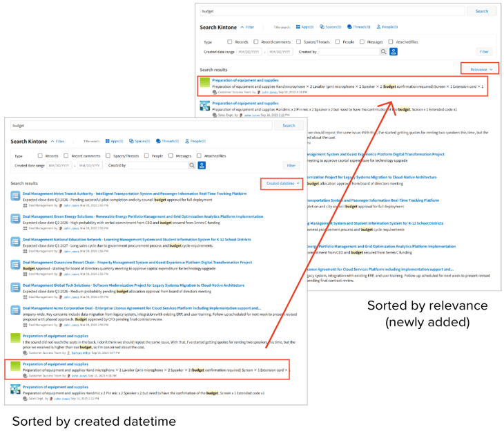The image size is (504, 434).
Task: Check Record comments in created-datetime window
Action: tap(66, 155)
